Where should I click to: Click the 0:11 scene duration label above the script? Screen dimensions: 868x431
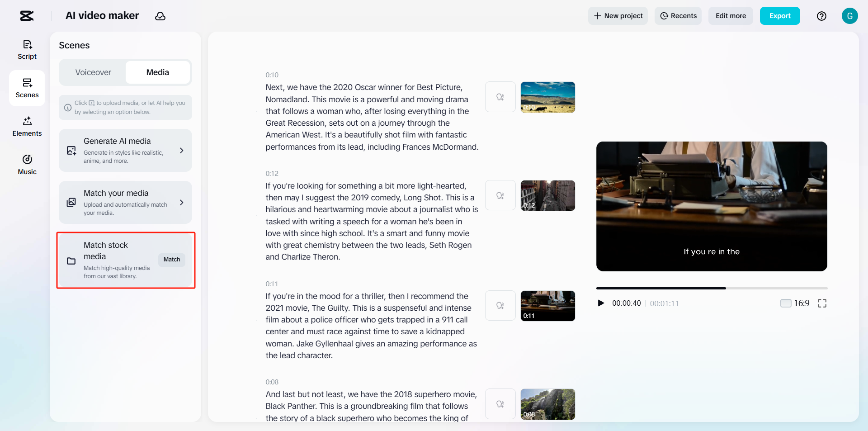point(272,284)
